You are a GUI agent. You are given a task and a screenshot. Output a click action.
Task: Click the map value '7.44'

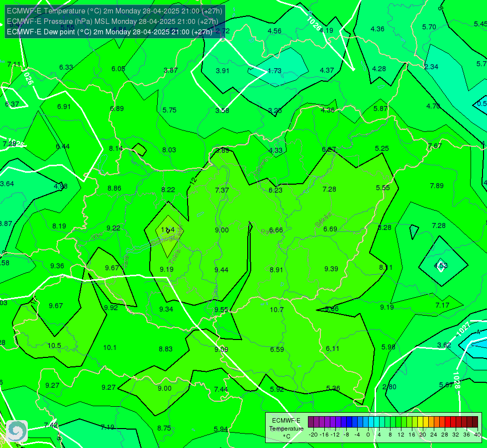click(x=221, y=389)
